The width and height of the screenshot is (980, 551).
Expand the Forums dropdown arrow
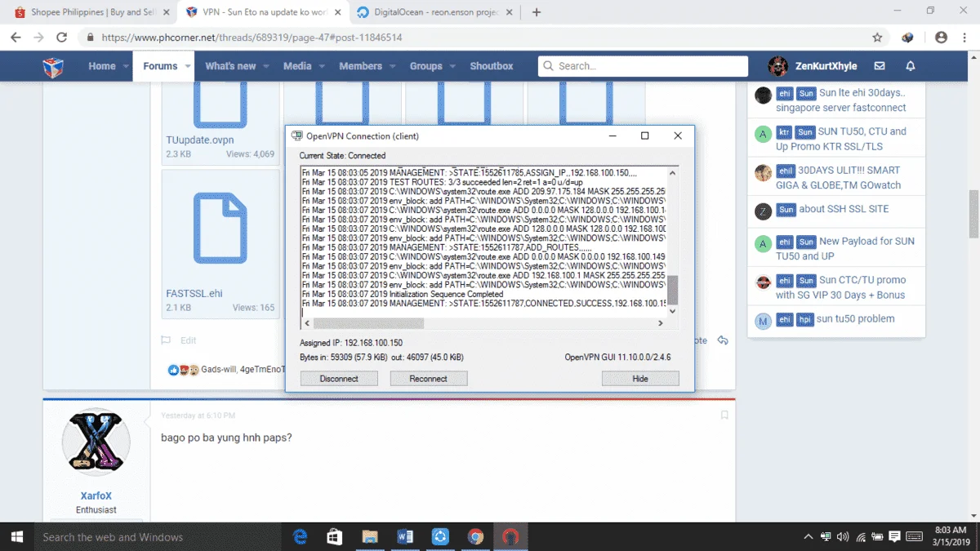tap(188, 66)
